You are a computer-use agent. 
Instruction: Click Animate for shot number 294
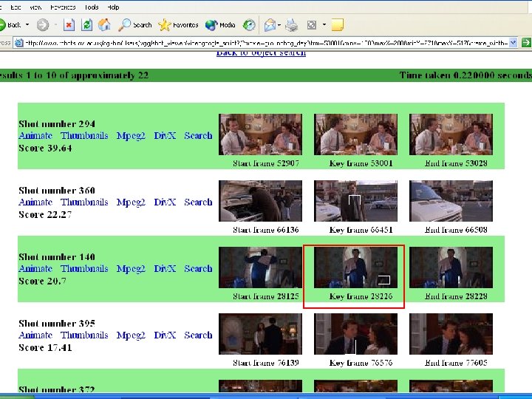coord(35,136)
